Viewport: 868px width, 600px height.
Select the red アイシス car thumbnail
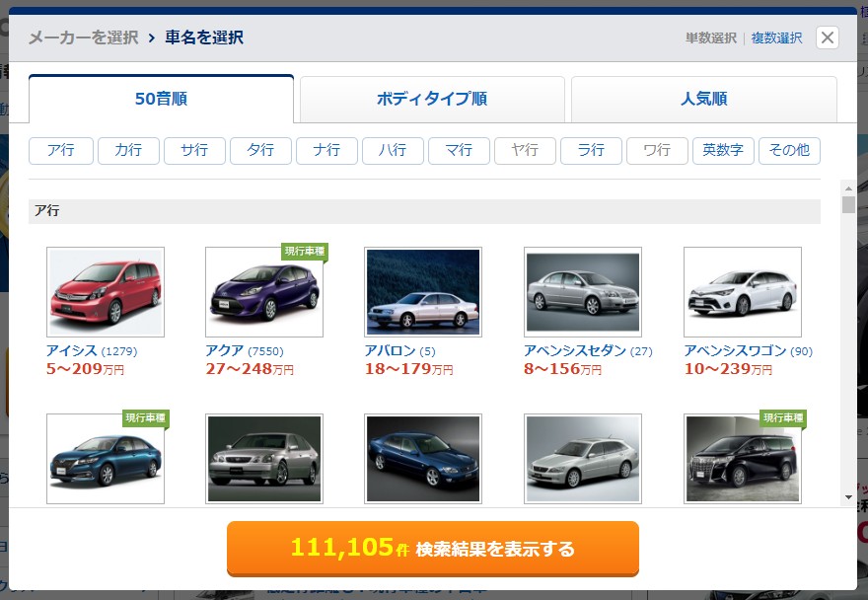tap(106, 292)
